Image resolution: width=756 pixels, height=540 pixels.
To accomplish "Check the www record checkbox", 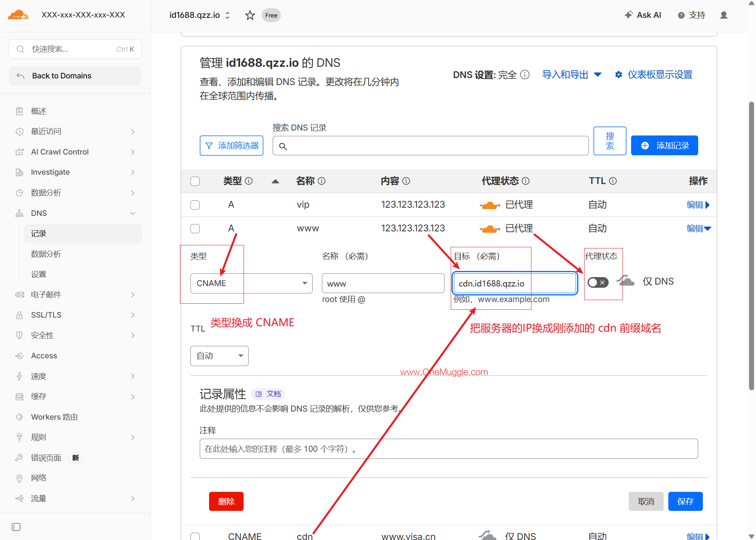I will [x=195, y=229].
